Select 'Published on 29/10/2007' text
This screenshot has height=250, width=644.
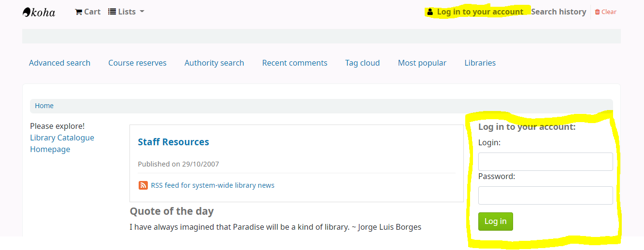[178, 164]
